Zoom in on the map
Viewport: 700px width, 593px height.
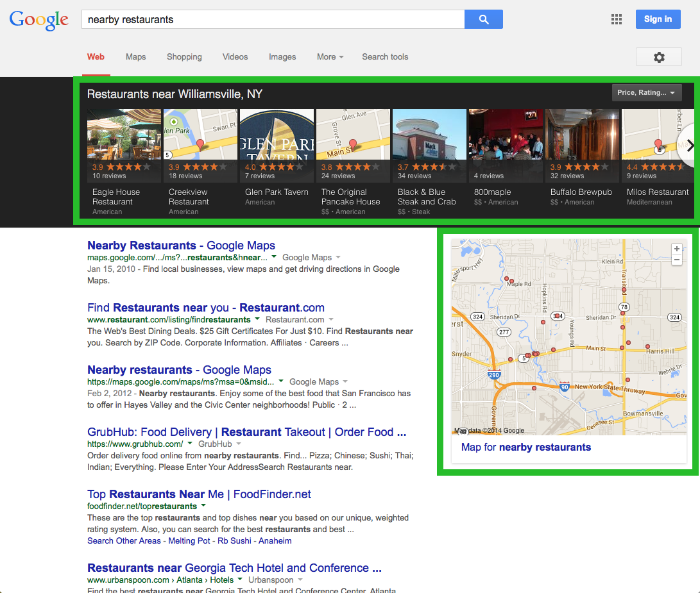coord(676,249)
